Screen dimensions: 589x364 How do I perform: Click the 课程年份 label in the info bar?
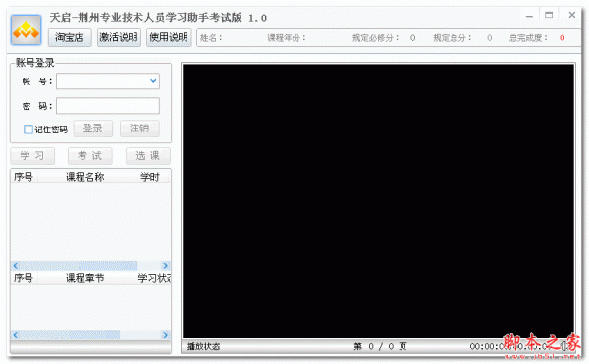287,38
